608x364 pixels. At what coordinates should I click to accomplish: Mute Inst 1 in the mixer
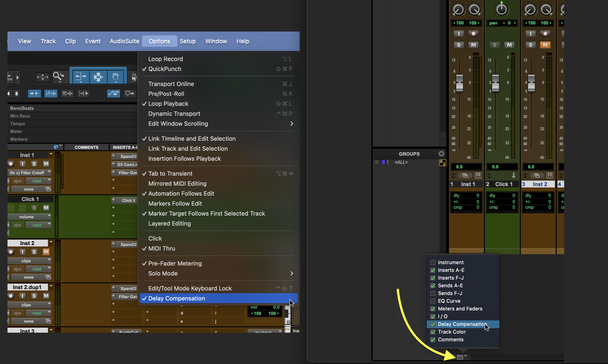473,45
